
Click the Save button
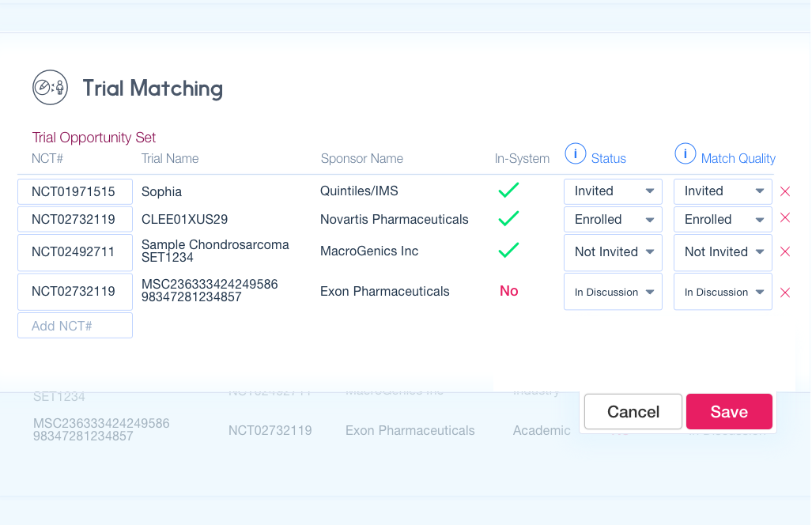[x=728, y=412]
